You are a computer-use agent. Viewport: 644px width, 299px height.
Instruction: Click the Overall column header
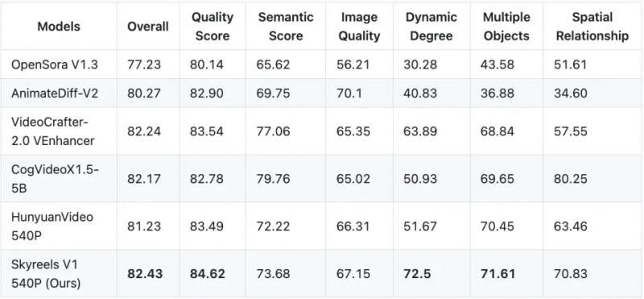pos(148,27)
